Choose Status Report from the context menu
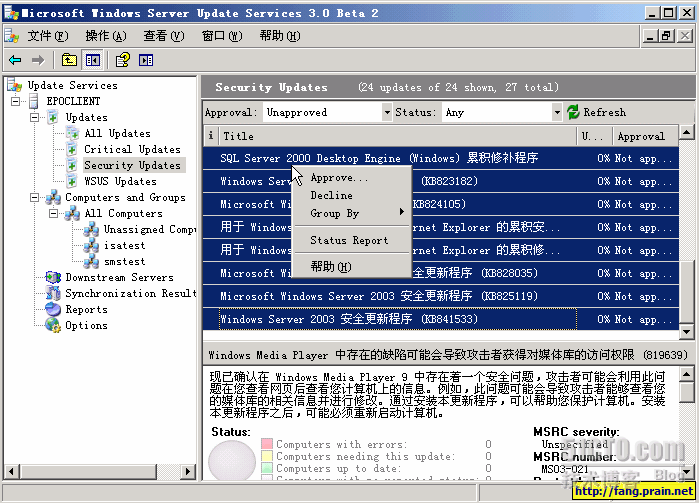The height and width of the screenshot is (503, 699). tap(351, 240)
